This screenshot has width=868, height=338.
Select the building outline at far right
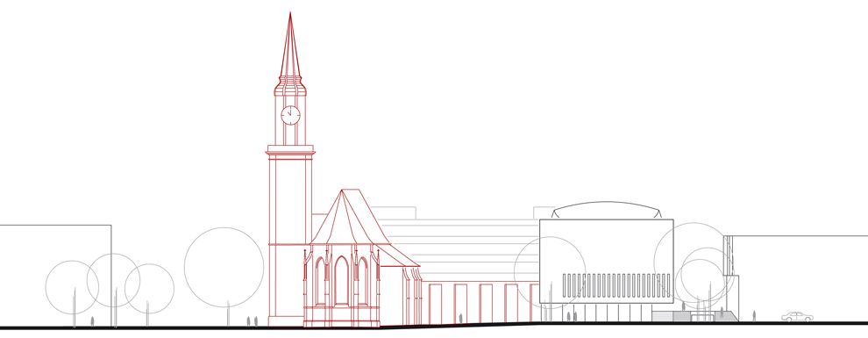(797, 278)
